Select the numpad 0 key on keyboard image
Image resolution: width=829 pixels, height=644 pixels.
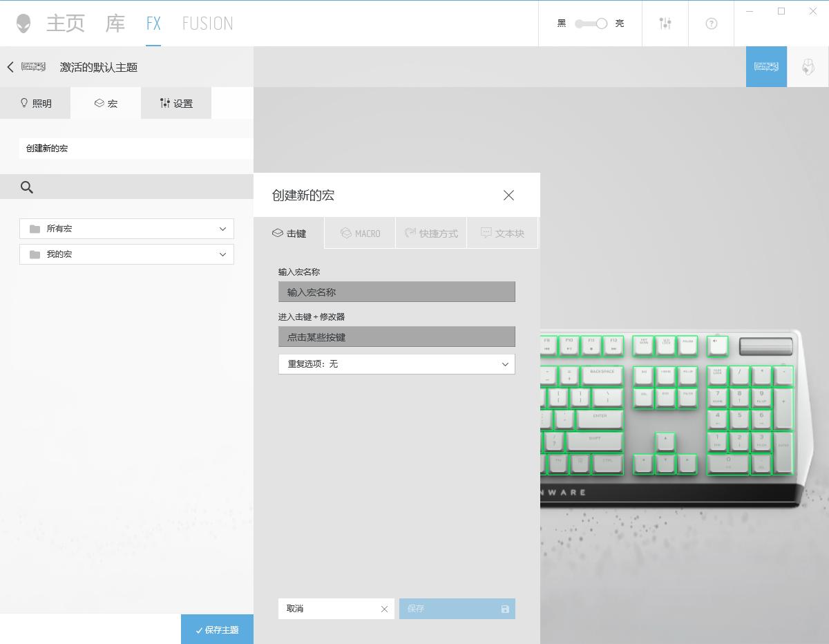click(728, 463)
